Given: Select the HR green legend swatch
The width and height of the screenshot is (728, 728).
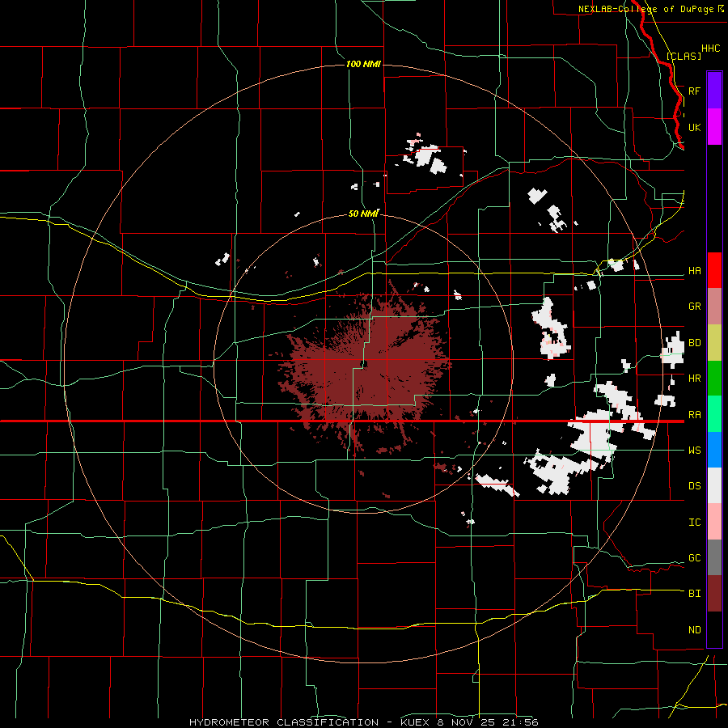Looking at the screenshot, I should [x=714, y=378].
